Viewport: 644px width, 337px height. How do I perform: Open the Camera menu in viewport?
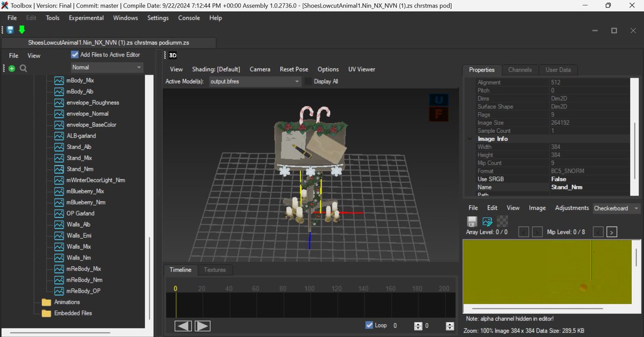260,69
